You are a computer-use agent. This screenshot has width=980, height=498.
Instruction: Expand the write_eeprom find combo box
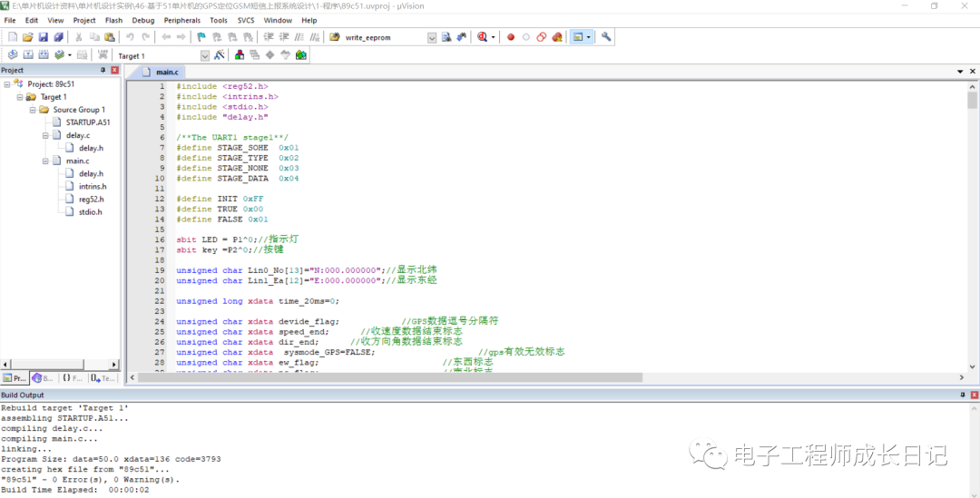pos(432,37)
